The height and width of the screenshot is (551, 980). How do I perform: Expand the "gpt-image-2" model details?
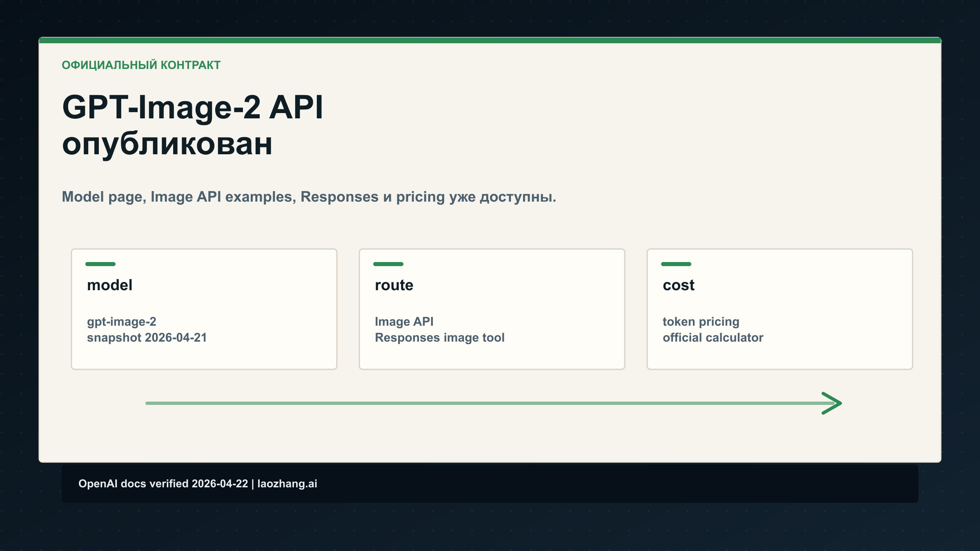pyautogui.click(x=122, y=322)
